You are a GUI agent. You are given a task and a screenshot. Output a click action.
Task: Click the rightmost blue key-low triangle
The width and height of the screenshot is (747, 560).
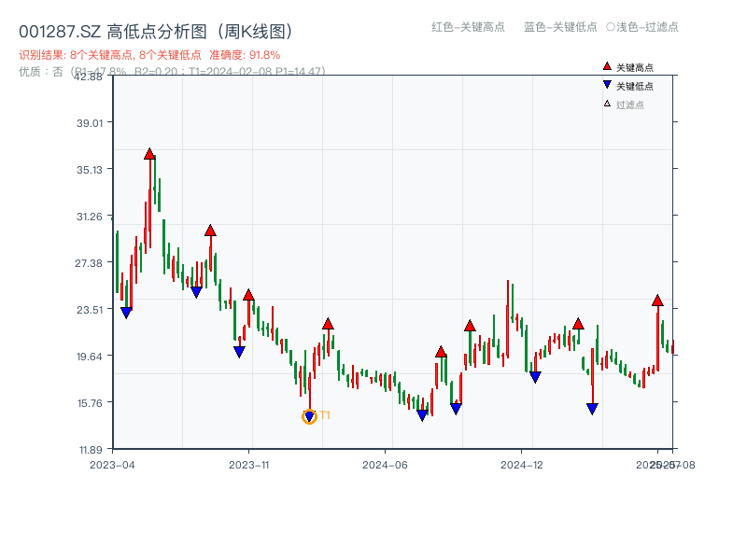click(x=592, y=409)
